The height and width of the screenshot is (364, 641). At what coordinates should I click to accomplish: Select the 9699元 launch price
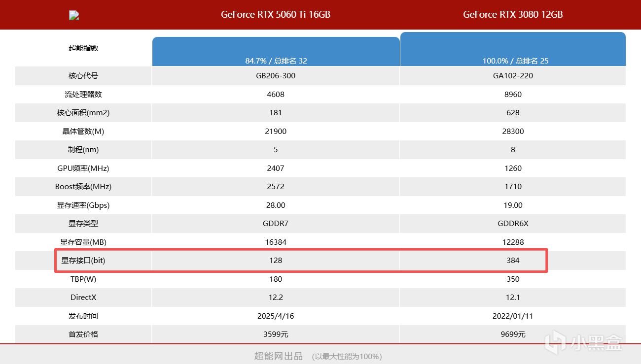pyautogui.click(x=513, y=334)
